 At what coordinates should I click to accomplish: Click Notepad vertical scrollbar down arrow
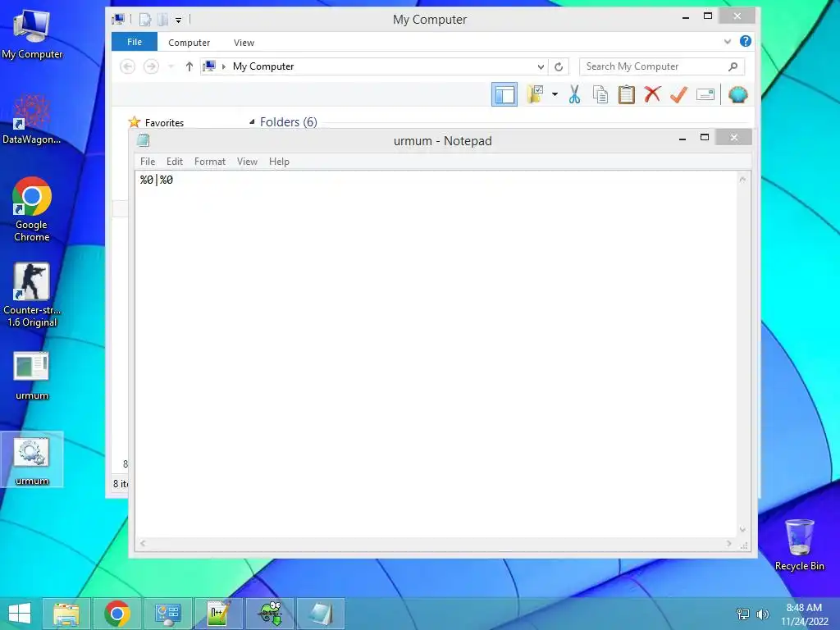pos(742,530)
